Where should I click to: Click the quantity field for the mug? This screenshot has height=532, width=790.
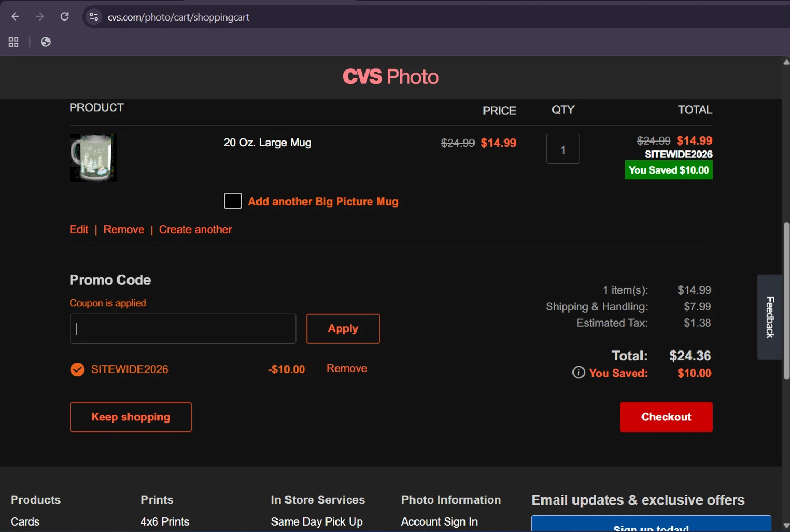pyautogui.click(x=563, y=149)
